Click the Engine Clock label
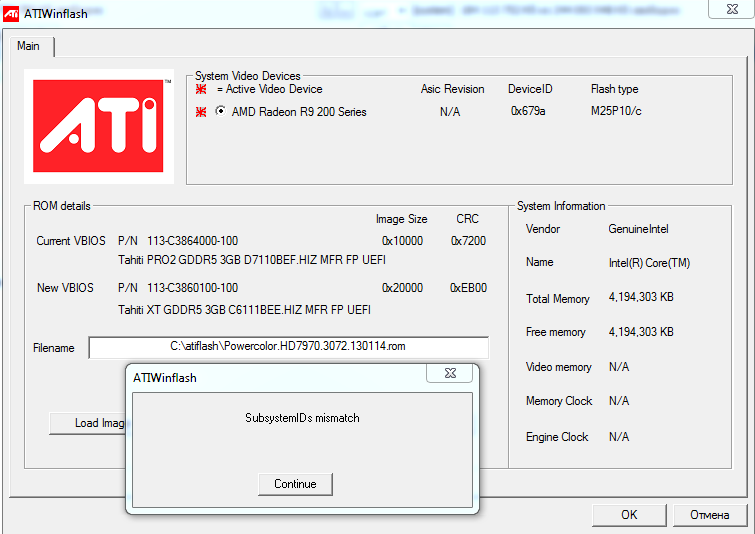Screen dimensions: 755x534 557,437
